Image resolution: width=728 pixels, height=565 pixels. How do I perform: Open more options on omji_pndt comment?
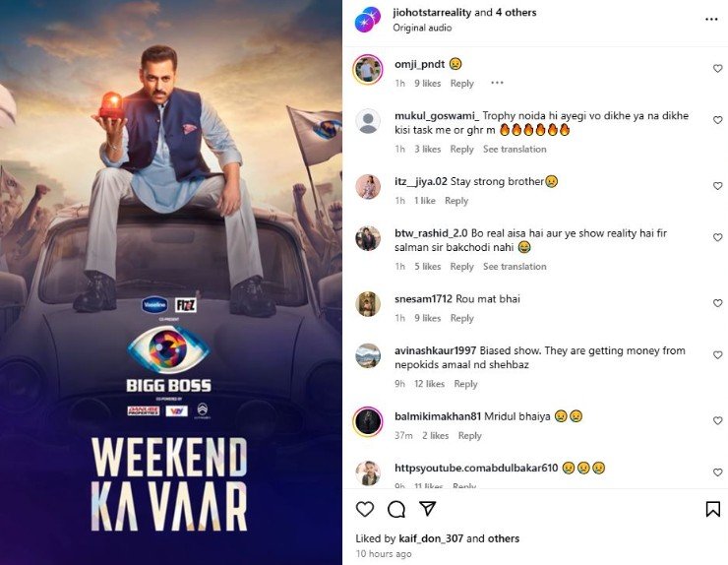(497, 83)
